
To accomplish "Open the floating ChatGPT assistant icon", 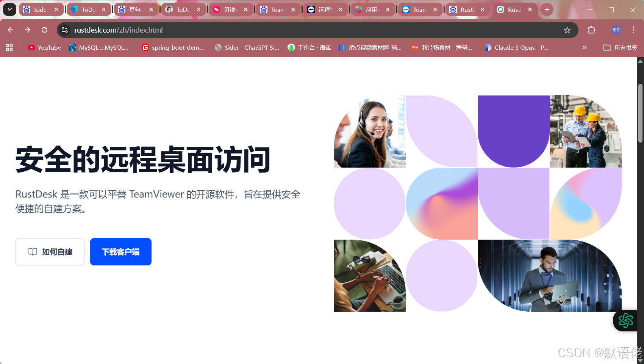I will point(625,320).
